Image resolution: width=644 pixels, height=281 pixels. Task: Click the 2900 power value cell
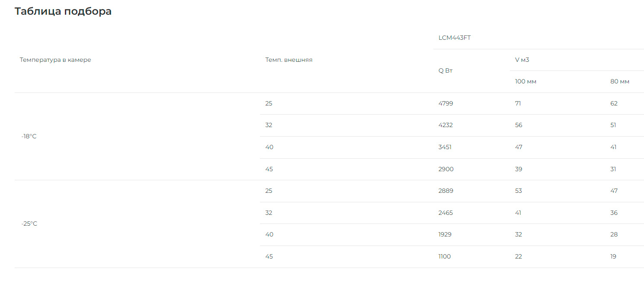[446, 169]
